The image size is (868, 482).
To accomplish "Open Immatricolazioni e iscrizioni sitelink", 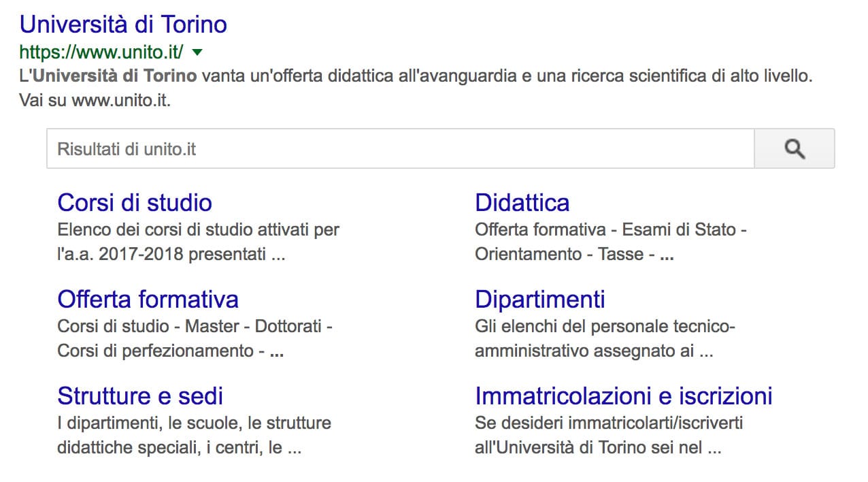I will coord(623,396).
